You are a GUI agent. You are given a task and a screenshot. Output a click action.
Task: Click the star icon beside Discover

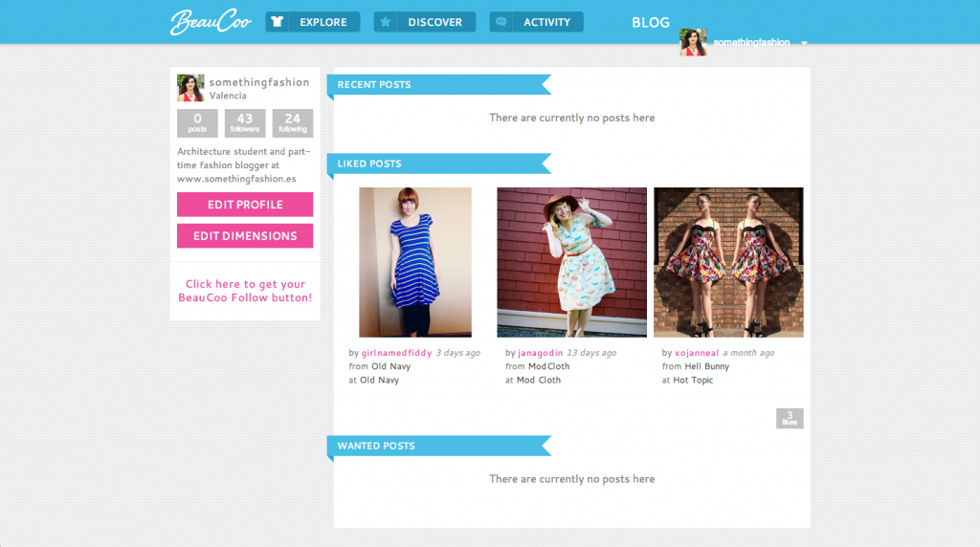386,22
